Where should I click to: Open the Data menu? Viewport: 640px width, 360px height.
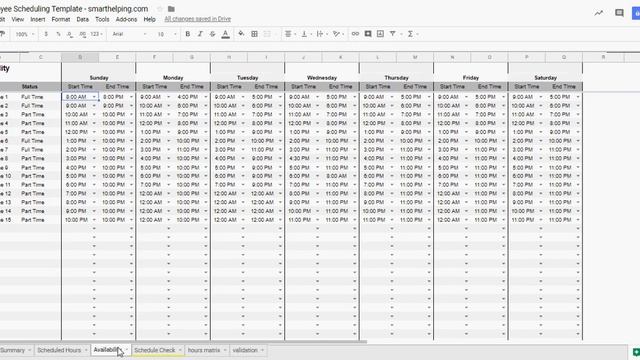pos(82,19)
